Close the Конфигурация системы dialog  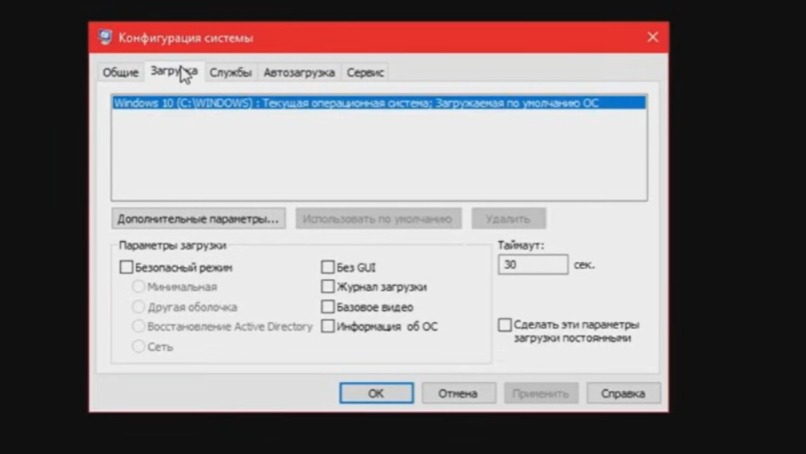point(652,38)
